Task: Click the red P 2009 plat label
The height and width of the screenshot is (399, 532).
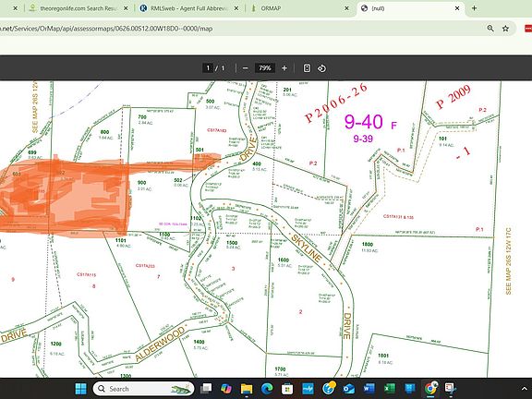Action: (453, 96)
